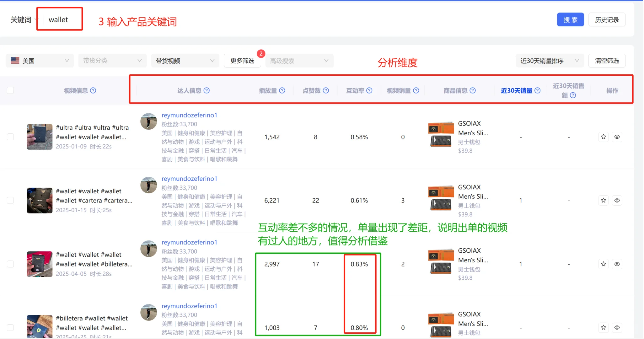Check the 2025-04-05 wallet video row
This screenshot has height=339, width=644.
click(x=10, y=264)
